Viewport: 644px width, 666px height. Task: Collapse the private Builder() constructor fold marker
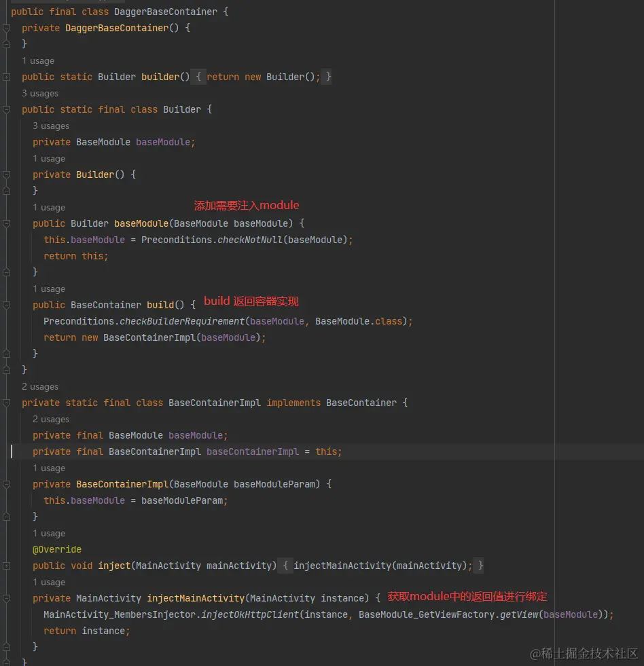(6, 174)
